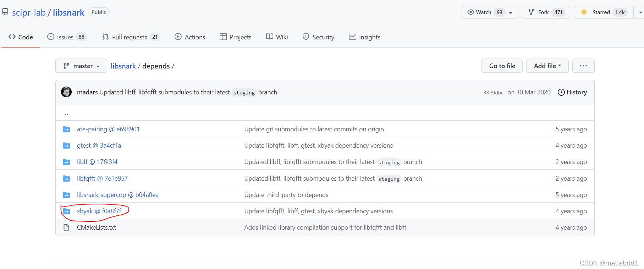Open CMakeLists.txt file
The width and height of the screenshot is (644, 269).
click(x=97, y=227)
